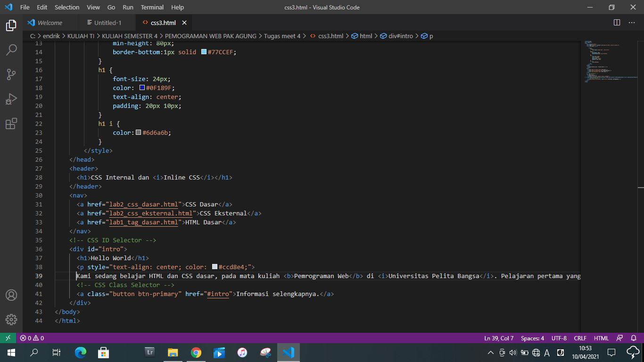Open the Tugas meet 4 breadcrumb
Screen dimensions: 644x362
tap(281, 36)
